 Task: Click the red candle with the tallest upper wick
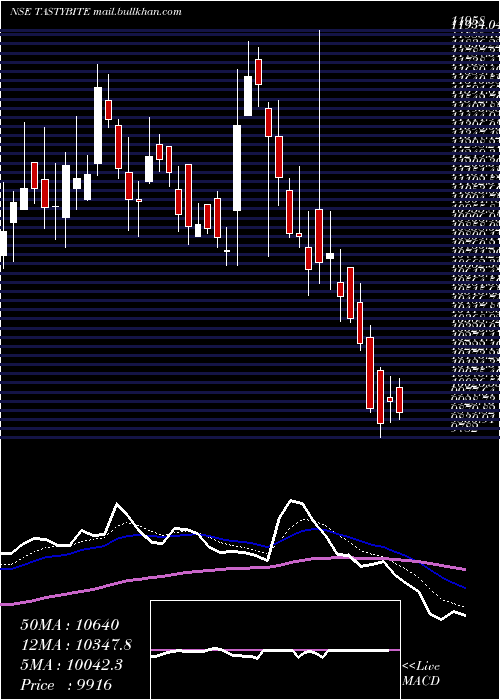click(319, 236)
